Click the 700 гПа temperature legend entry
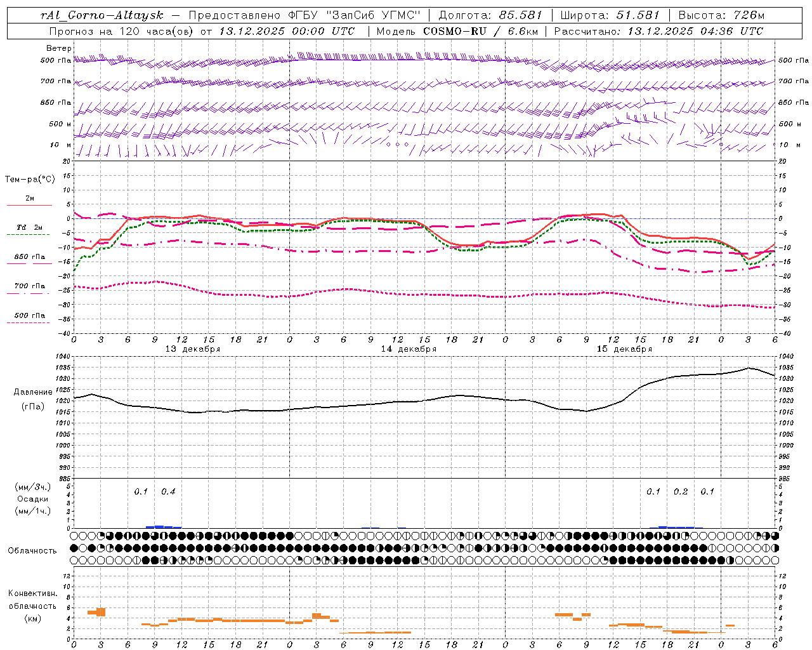The width and height of the screenshot is (812, 650). click(x=30, y=286)
